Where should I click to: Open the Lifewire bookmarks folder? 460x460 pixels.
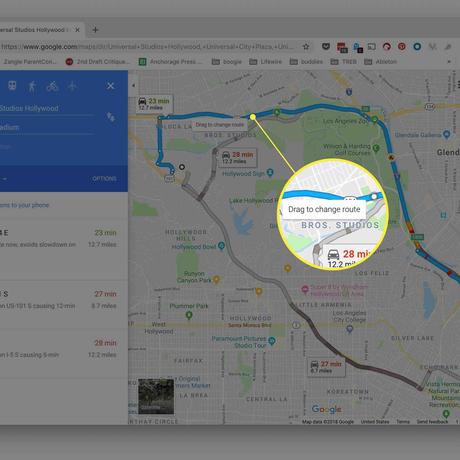(265, 62)
